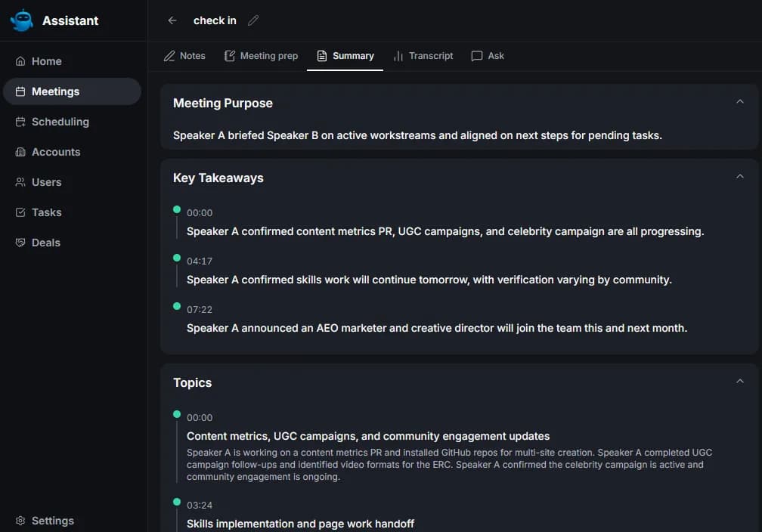Viewport: 762px width, 532px height.
Task: Switch to the Meeting prep tab
Action: 261,56
